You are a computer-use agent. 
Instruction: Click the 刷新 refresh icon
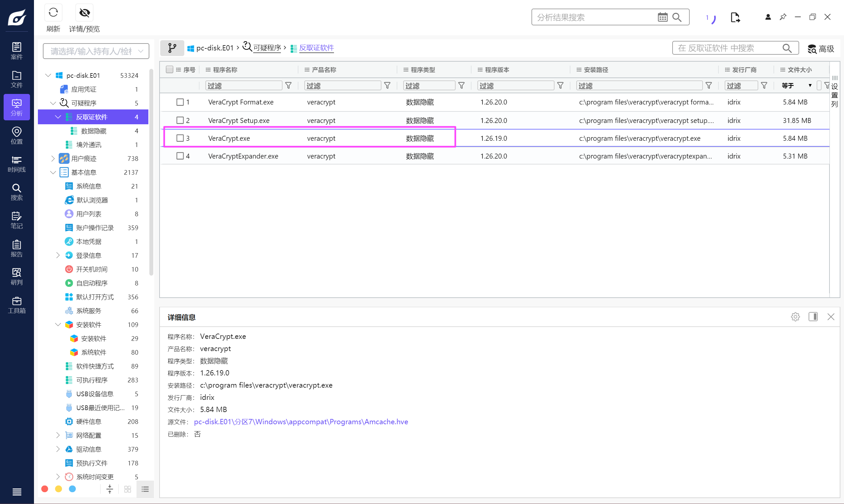coord(53,13)
